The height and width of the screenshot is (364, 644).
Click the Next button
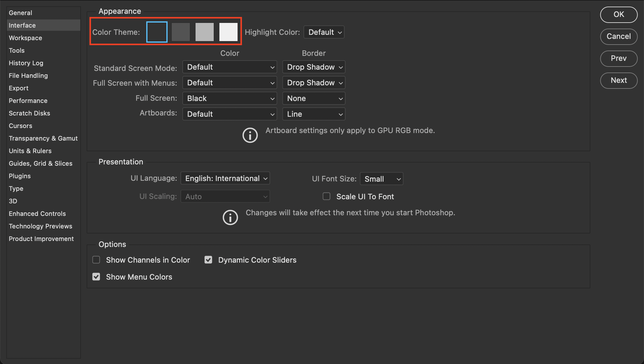click(x=618, y=80)
